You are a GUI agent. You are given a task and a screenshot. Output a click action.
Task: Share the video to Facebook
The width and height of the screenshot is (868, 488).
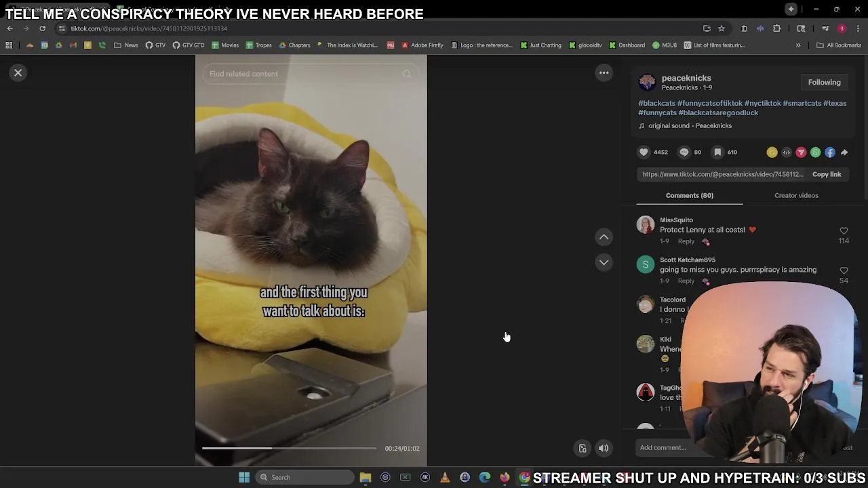click(830, 152)
